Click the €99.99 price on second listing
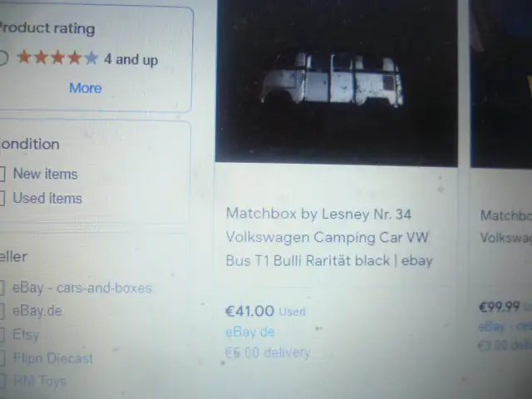Screen dimensions: 532x399 (499, 307)
